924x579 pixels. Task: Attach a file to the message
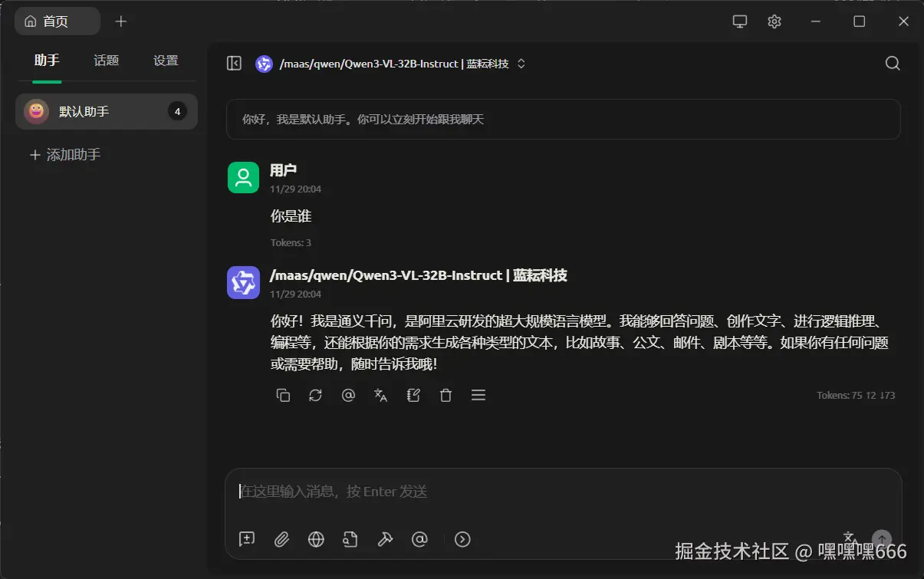[281, 539]
